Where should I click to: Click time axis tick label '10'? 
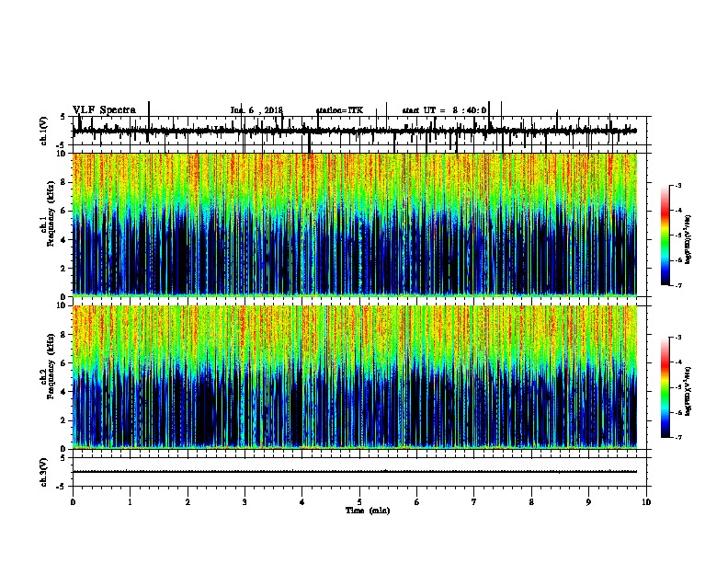(x=646, y=502)
